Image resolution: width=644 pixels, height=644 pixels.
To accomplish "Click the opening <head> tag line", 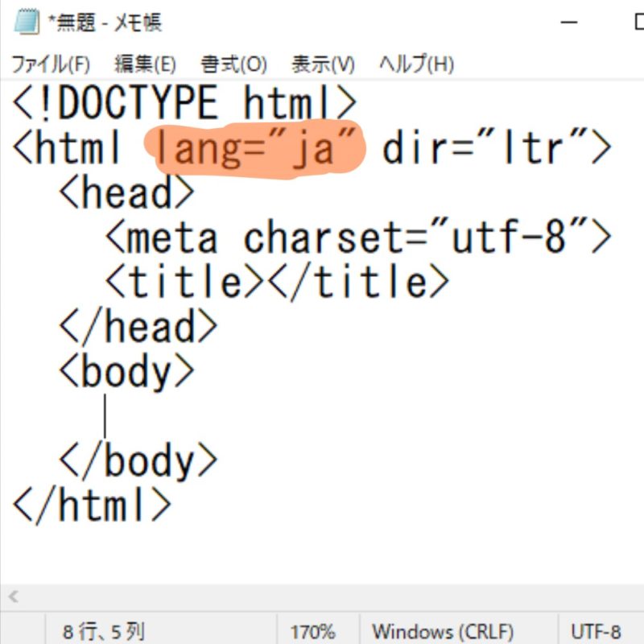I will point(126,192).
